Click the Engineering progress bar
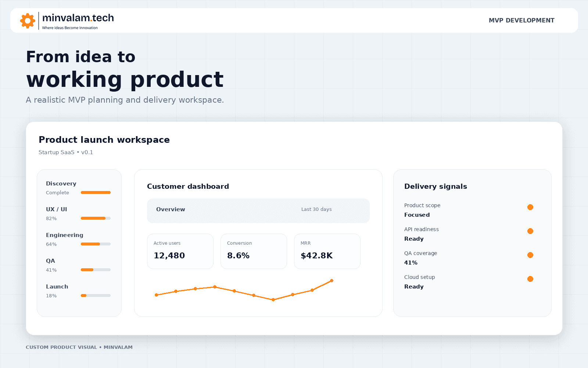This screenshot has width=588, height=368. pyautogui.click(x=96, y=244)
